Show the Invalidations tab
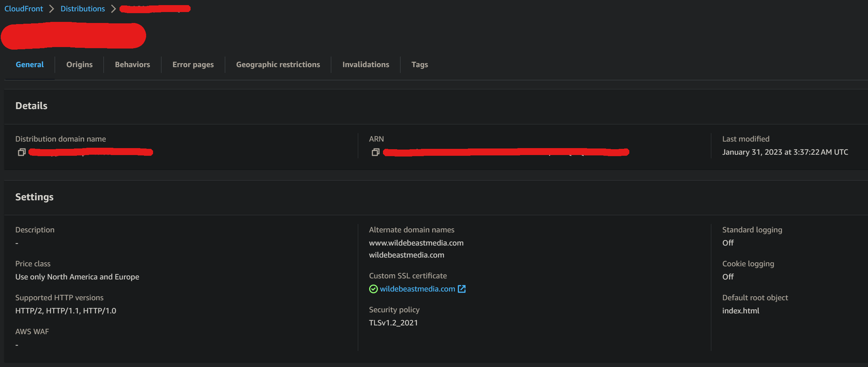The width and height of the screenshot is (868, 367). click(365, 65)
